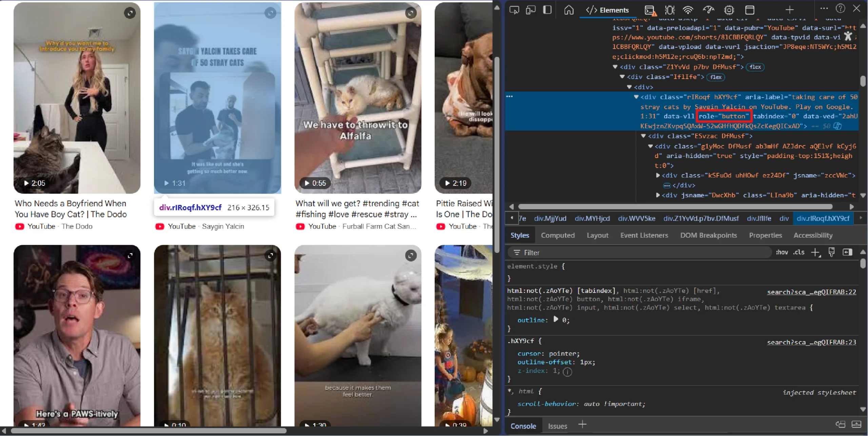This screenshot has height=436, width=868.
Task: Select the inspect element picker tool
Action: point(514,10)
